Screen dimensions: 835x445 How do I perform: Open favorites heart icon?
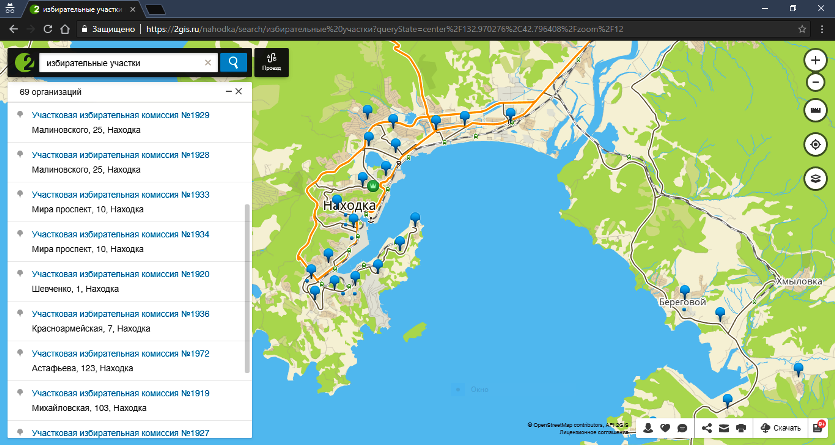tap(665, 428)
